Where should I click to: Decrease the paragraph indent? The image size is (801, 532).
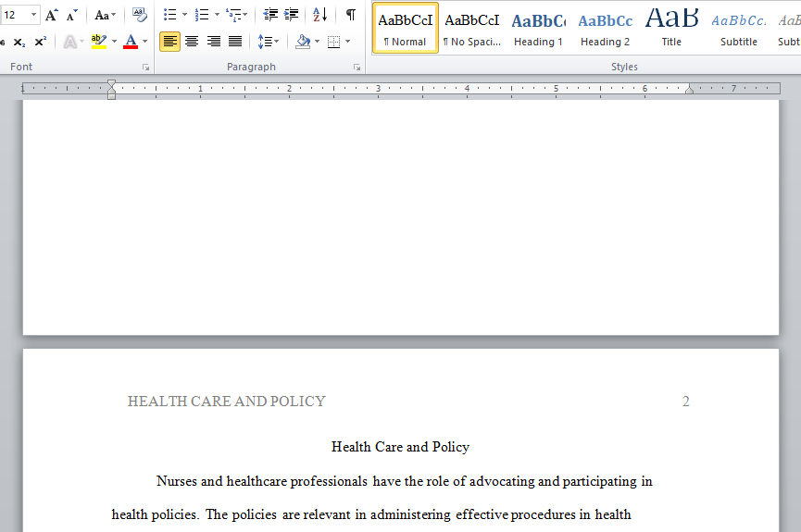pyautogui.click(x=270, y=16)
